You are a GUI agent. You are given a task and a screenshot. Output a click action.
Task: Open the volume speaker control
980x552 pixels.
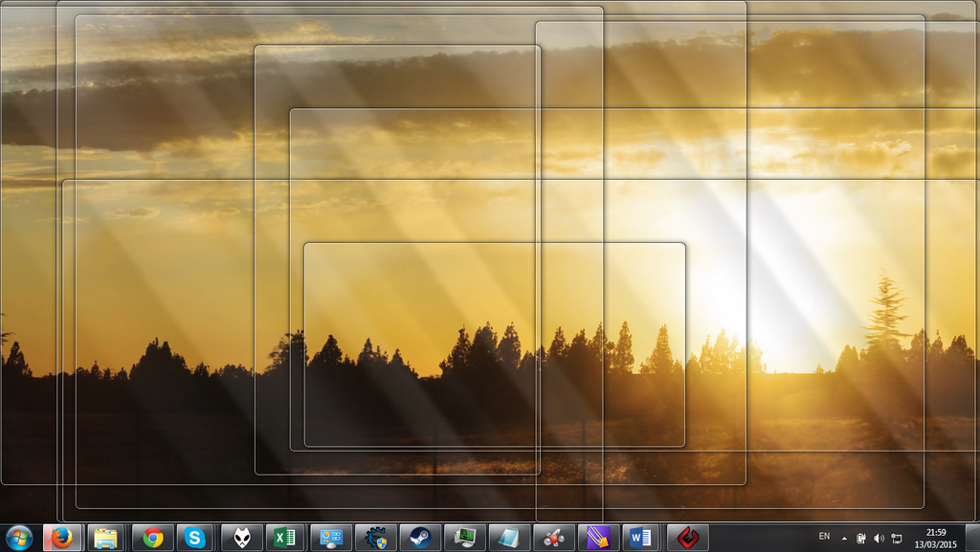tap(879, 539)
